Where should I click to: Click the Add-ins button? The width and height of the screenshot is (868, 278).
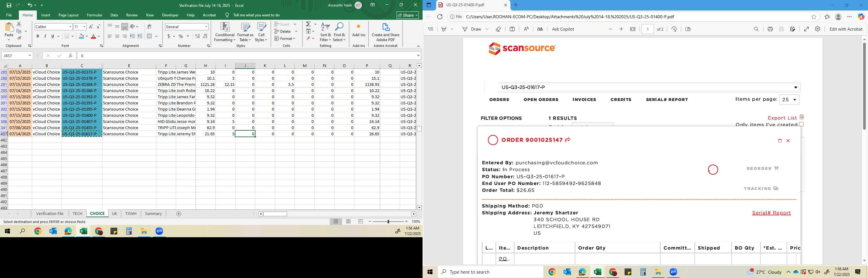(359, 30)
